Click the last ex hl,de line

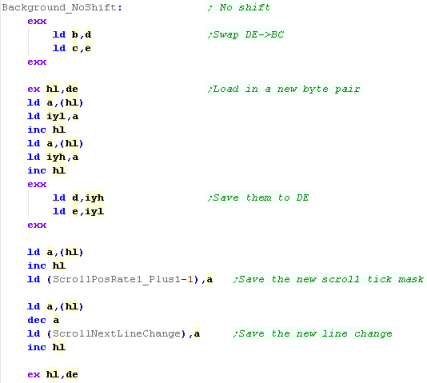point(53,374)
